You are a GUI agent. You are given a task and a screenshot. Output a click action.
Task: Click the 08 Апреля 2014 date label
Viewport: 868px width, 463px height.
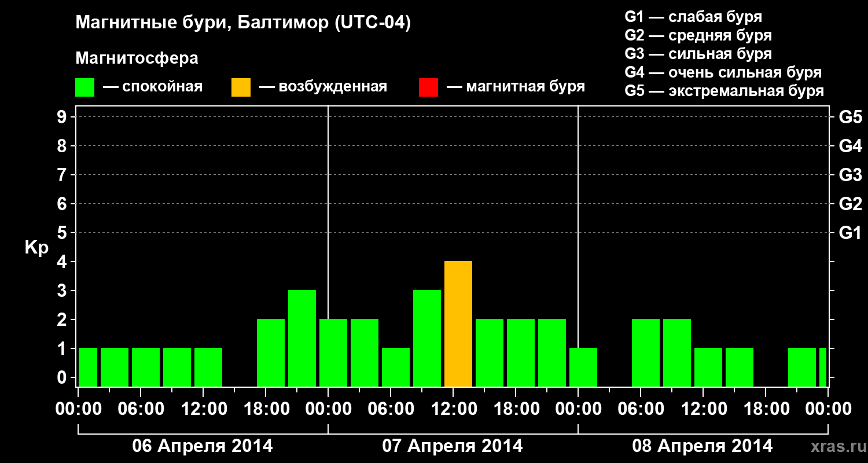tap(703, 446)
